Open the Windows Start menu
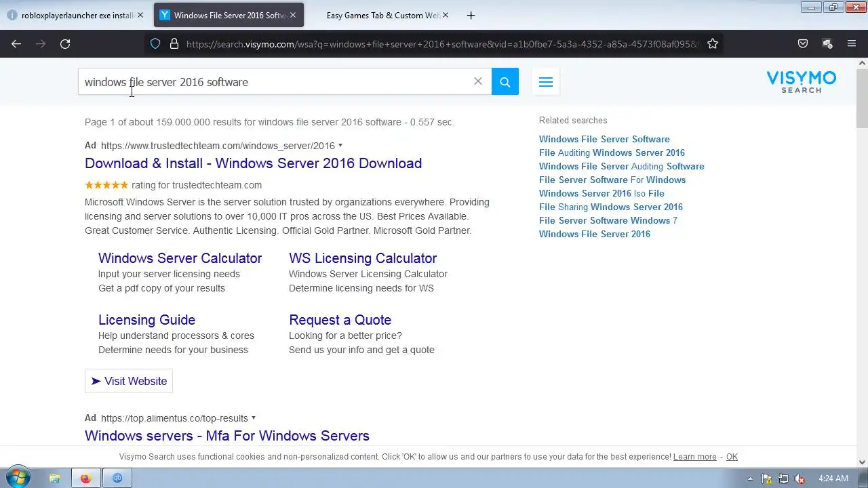The width and height of the screenshot is (868, 488). (17, 478)
